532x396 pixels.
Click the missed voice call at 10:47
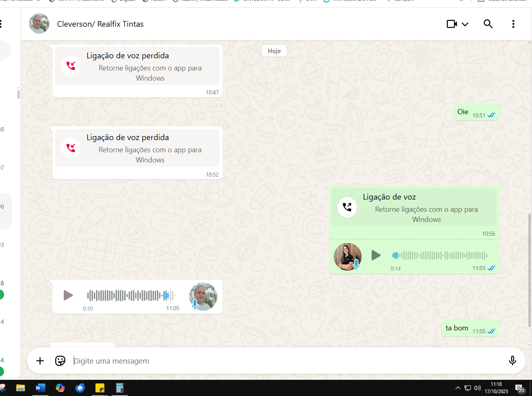[x=137, y=66]
